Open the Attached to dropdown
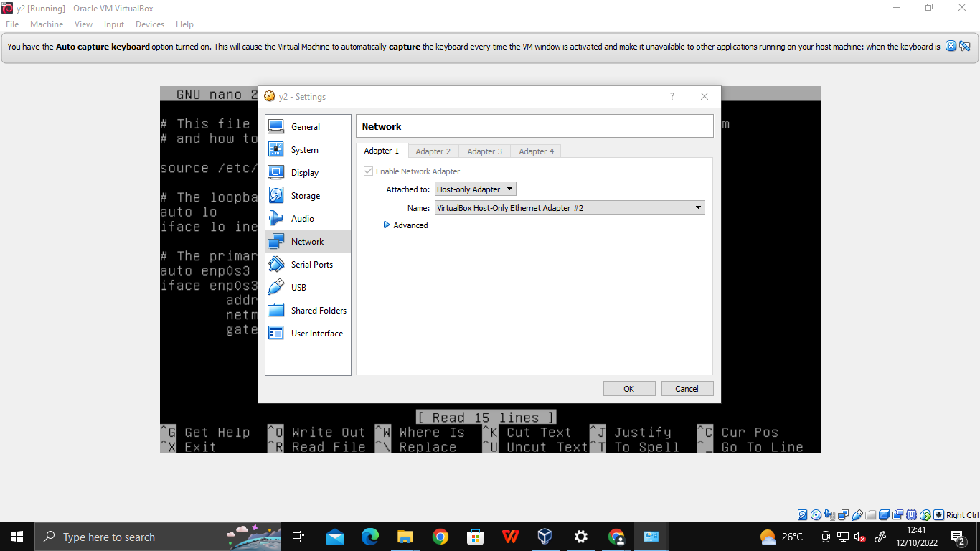The height and width of the screenshot is (551, 980). (476, 189)
